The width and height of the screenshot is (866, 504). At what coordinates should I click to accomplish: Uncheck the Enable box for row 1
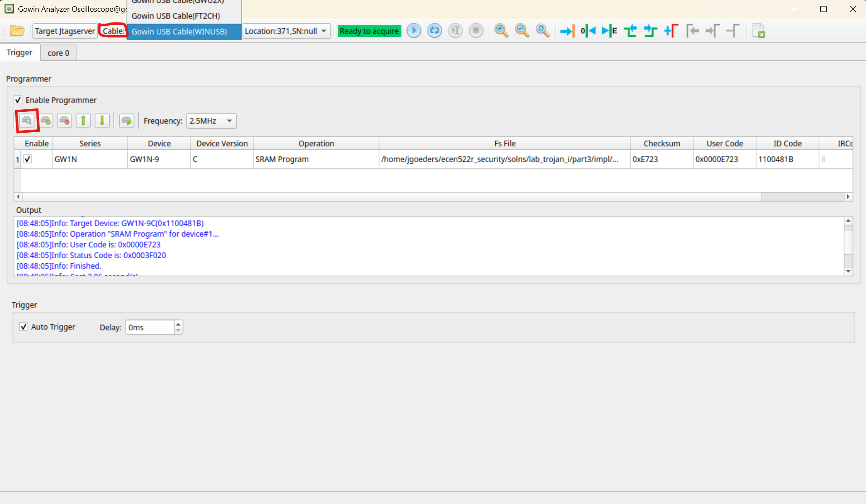pyautogui.click(x=28, y=159)
